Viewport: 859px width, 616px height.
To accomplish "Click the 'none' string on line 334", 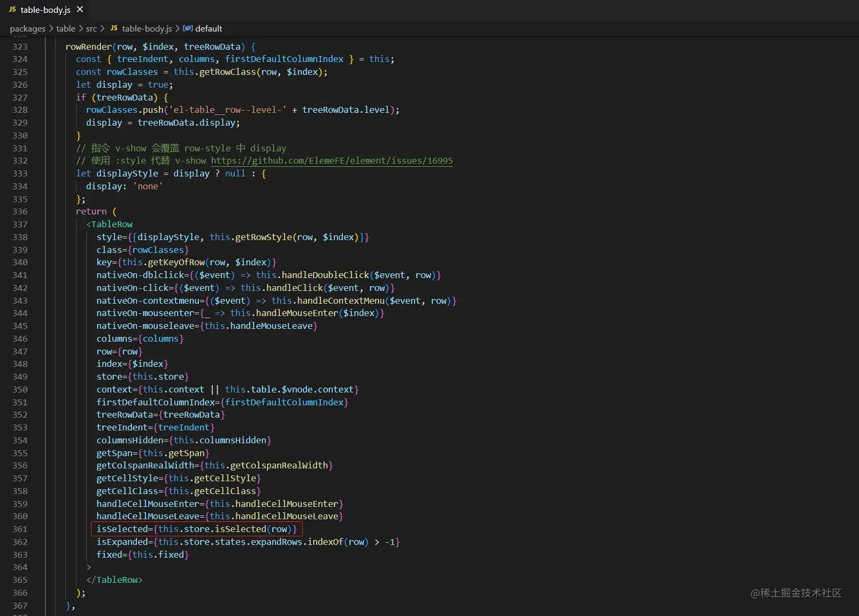I will coord(148,186).
